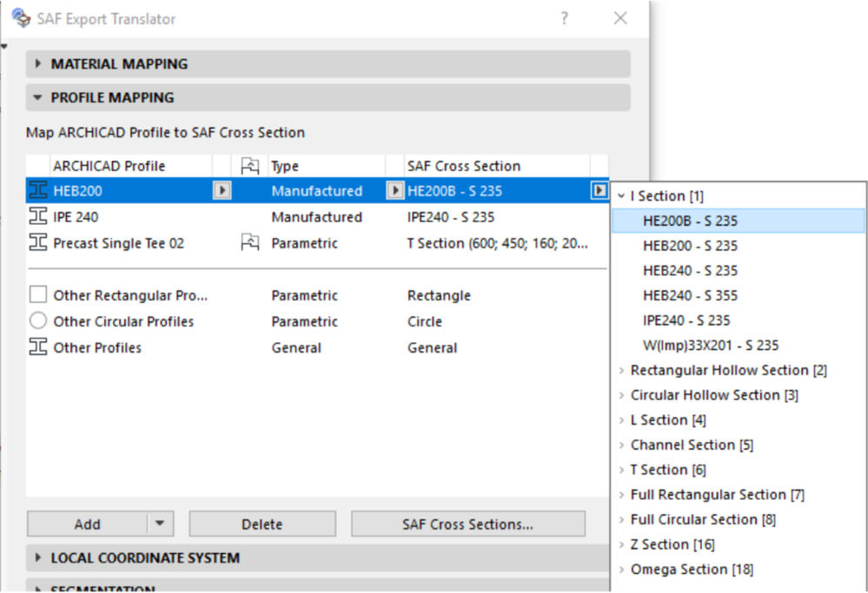Click the Other Profiles I-beam icon
868x593 pixels.
(x=38, y=346)
